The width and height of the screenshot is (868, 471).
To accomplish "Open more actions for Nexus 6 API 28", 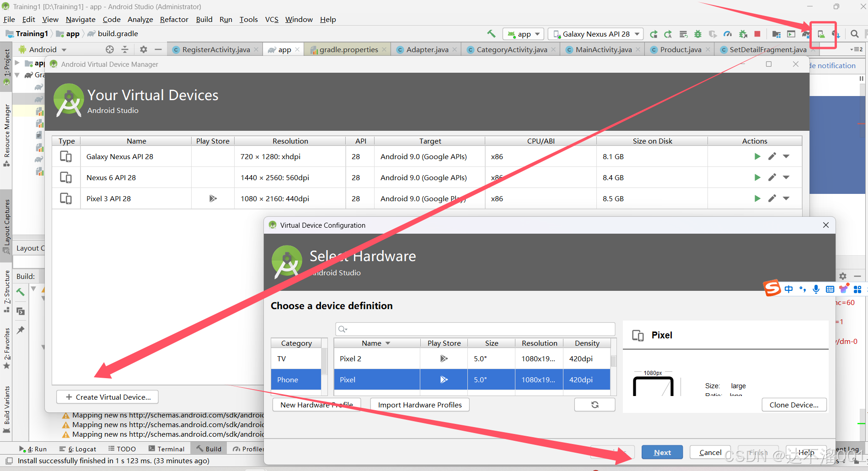I will coord(786,177).
